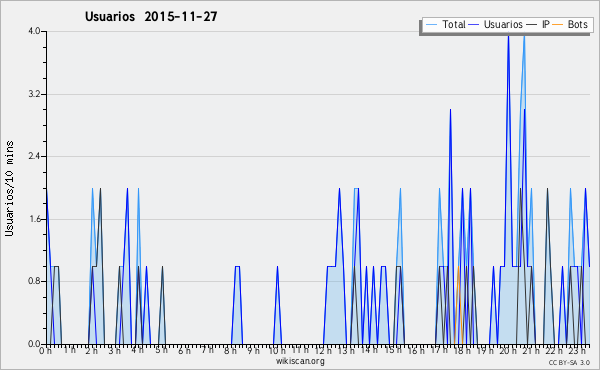Click the y-axis value 3.2
The width and height of the screenshot is (600, 370).
click(34, 94)
